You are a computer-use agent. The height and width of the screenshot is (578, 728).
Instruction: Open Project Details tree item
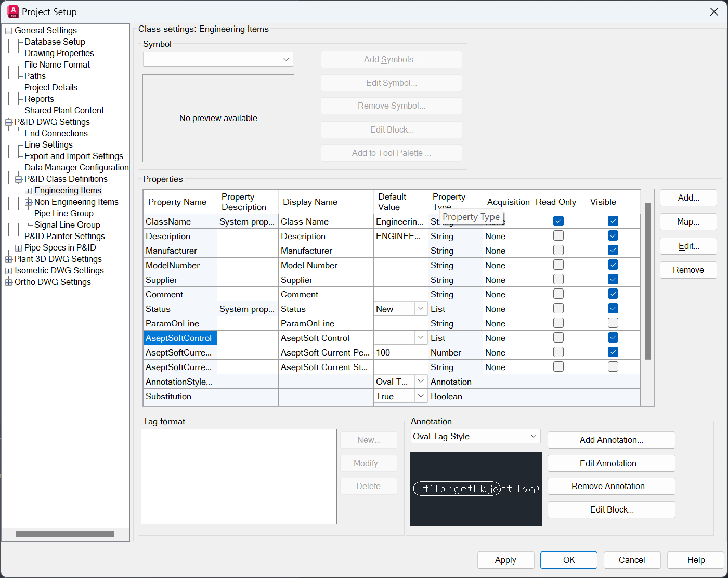[51, 87]
